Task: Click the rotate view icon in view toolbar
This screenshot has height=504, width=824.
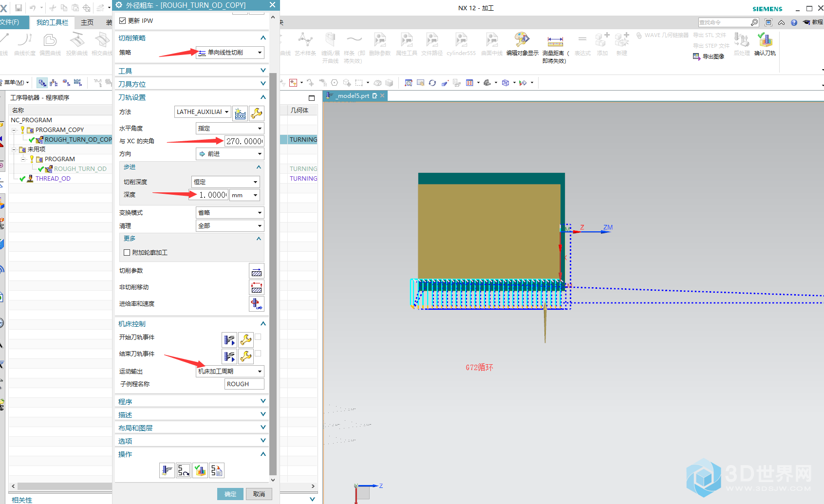Action: pos(432,83)
